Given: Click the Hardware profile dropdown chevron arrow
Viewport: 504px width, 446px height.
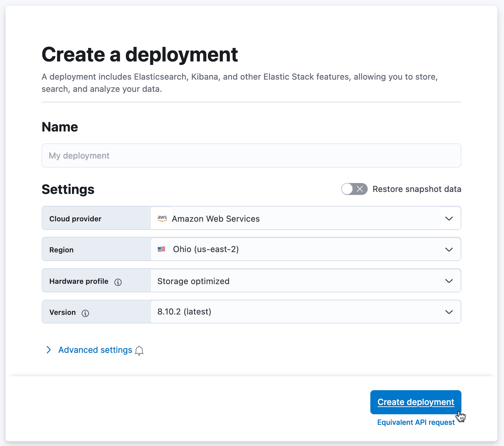Looking at the screenshot, I should click(x=449, y=281).
